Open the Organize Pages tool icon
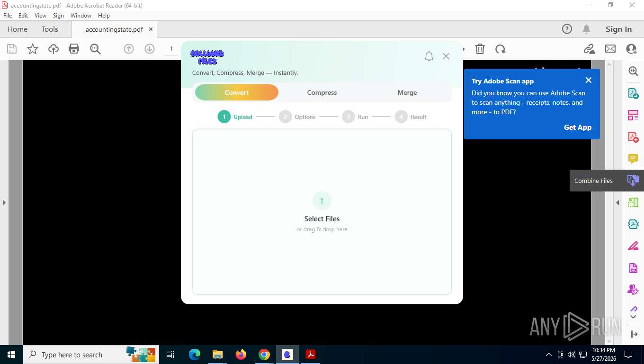 (633, 115)
